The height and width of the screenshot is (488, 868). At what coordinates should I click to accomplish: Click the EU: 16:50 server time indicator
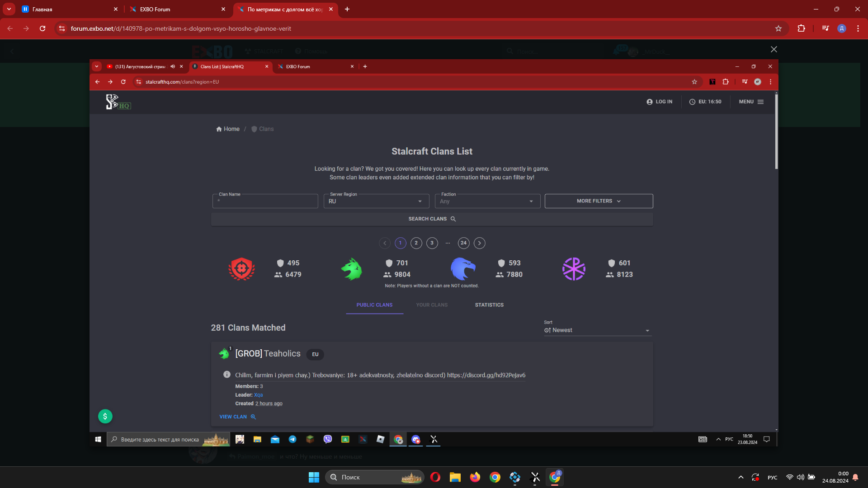pyautogui.click(x=705, y=102)
